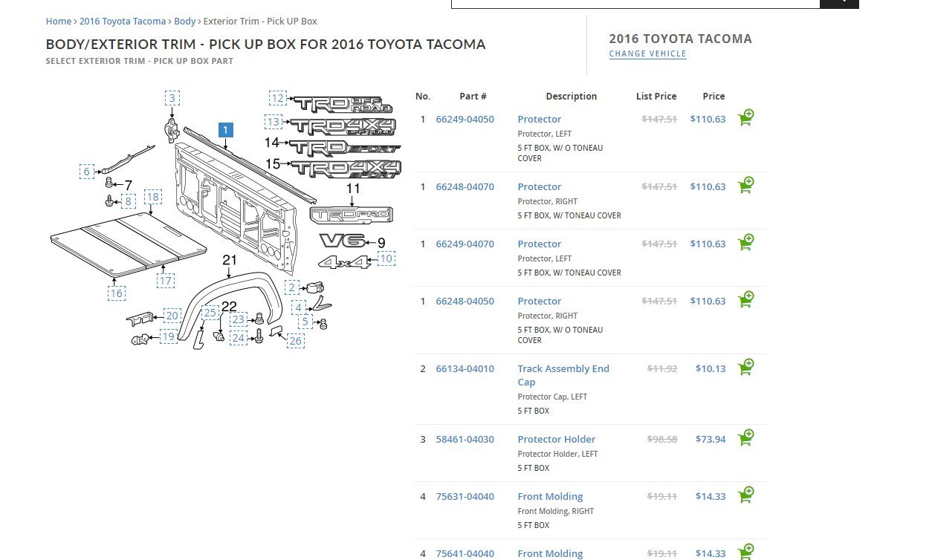This screenshot has width=932, height=560.
Task: Select diagram callout number 16
Action: coord(116,293)
